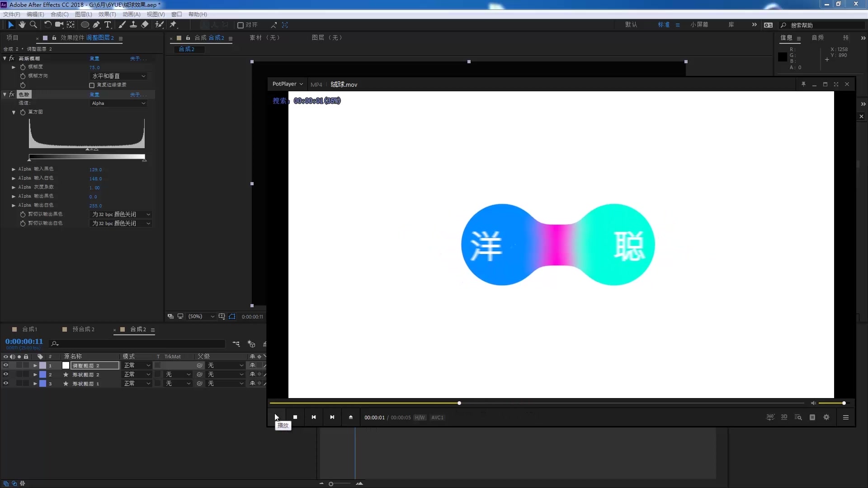This screenshot has width=868, height=488.
Task: Select the Pen tool
Action: tap(96, 25)
